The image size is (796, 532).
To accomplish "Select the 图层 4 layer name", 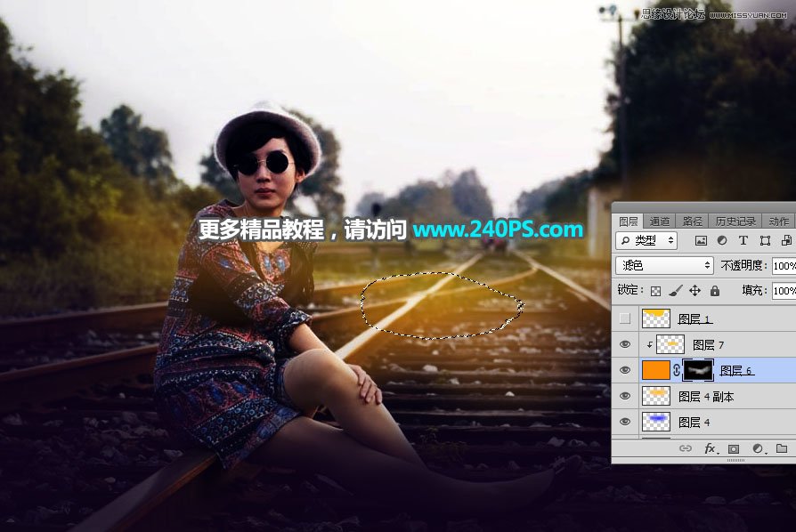I will pos(694,423).
